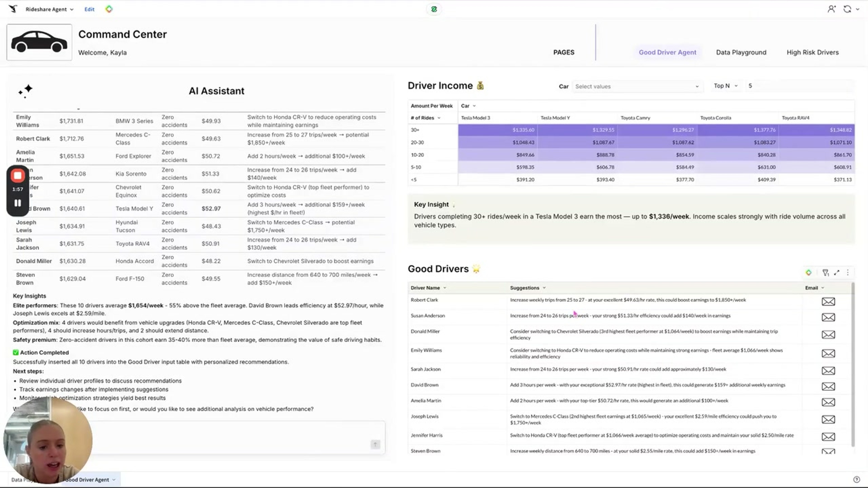Open the Rideshare Agent dropdown
Viewport: 868px width, 488px height.
coord(50,9)
